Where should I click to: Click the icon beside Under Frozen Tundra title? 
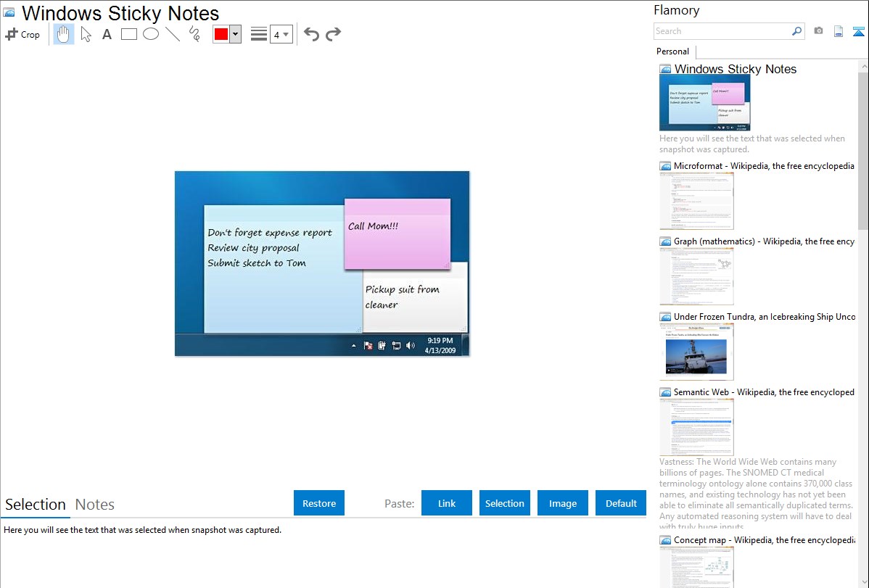666,317
